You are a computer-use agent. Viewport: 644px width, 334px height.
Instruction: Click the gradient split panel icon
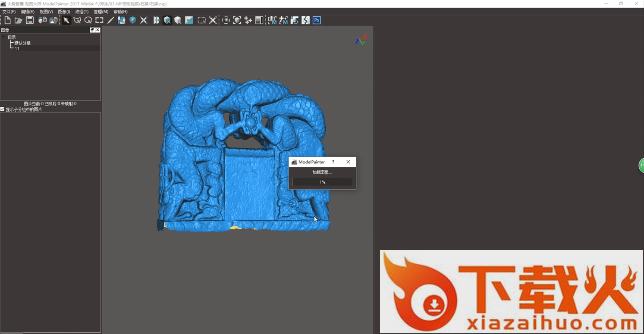click(259, 20)
